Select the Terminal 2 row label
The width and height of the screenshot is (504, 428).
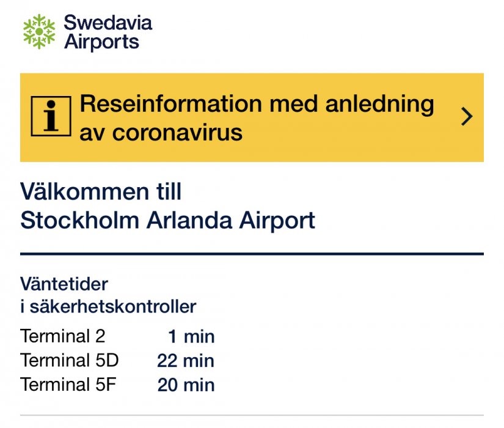[63, 336]
